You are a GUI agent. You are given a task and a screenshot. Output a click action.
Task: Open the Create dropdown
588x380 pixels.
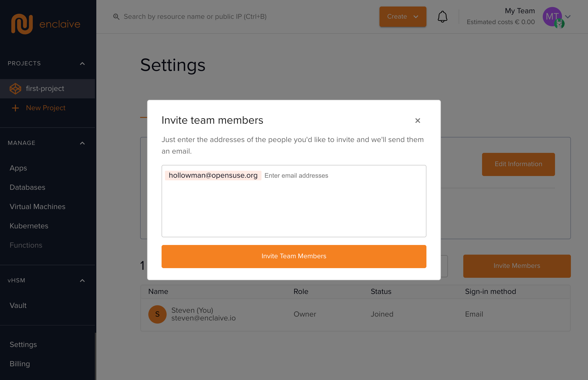click(403, 17)
